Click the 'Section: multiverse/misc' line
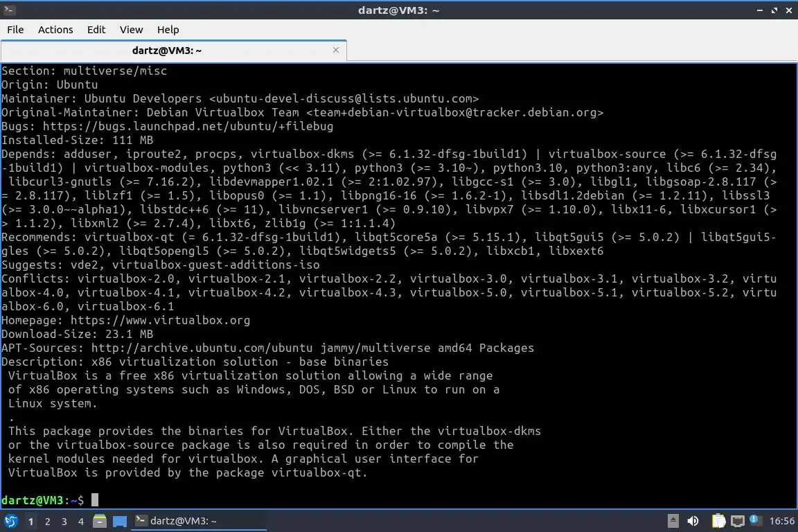This screenshot has width=798, height=532. (84, 71)
